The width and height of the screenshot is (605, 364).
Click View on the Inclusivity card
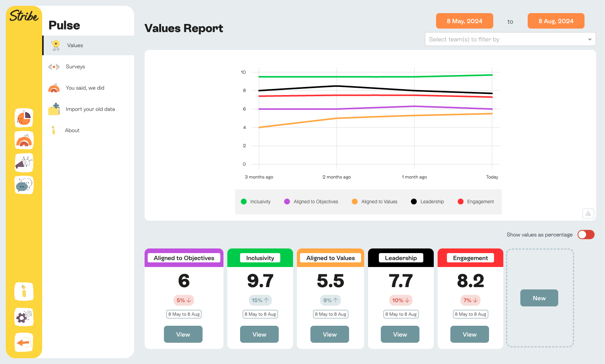pos(259,334)
